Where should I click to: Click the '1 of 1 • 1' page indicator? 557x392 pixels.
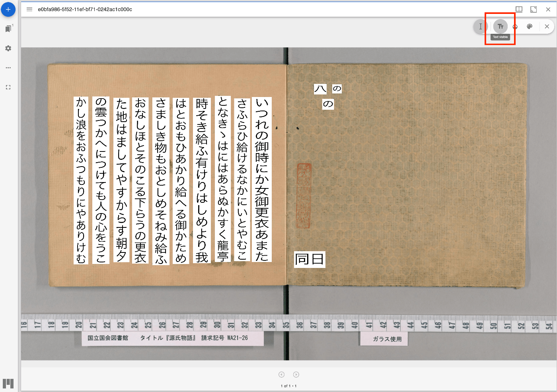[289, 386]
